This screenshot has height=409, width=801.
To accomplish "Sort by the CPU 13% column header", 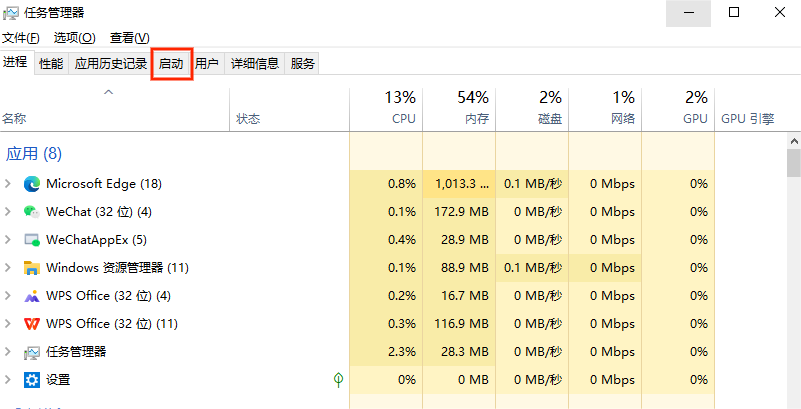I will [386, 110].
